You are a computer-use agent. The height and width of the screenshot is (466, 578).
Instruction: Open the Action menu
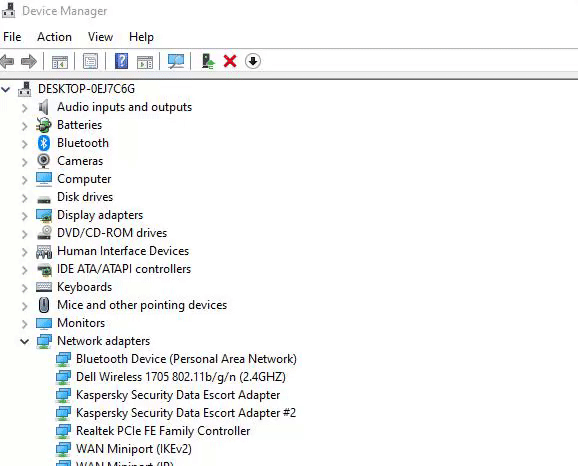click(54, 37)
